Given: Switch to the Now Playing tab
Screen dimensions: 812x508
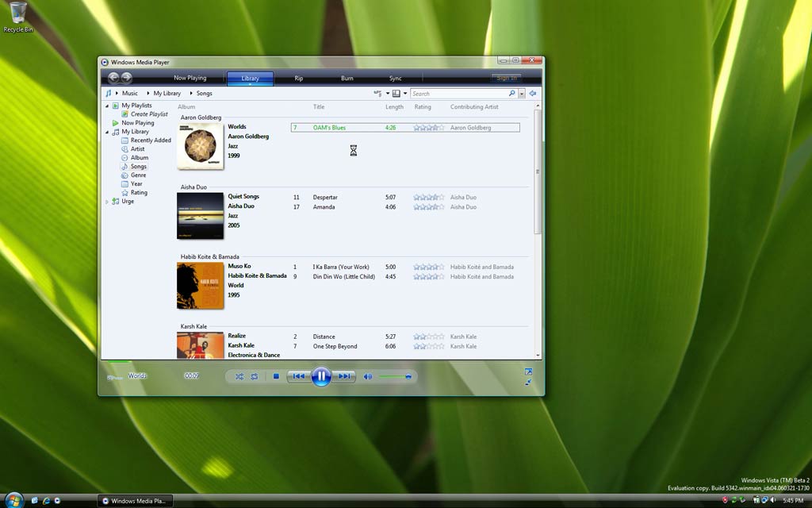Looking at the screenshot, I should click(x=190, y=78).
